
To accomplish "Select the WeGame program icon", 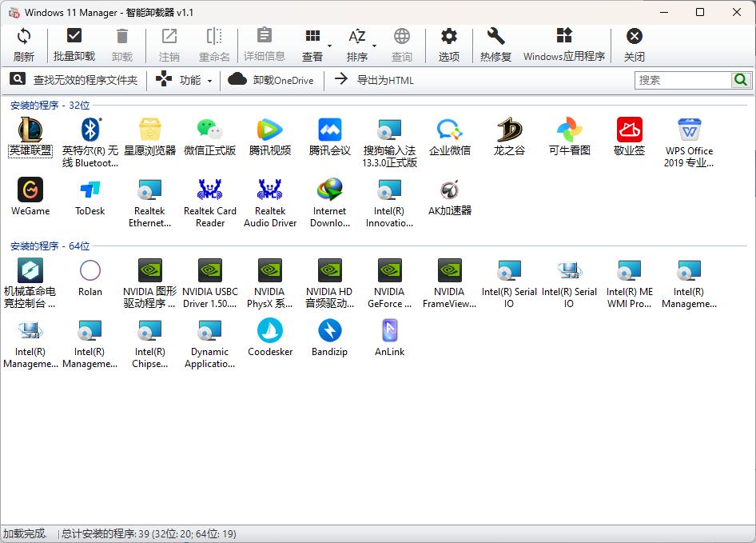I will coord(30,190).
